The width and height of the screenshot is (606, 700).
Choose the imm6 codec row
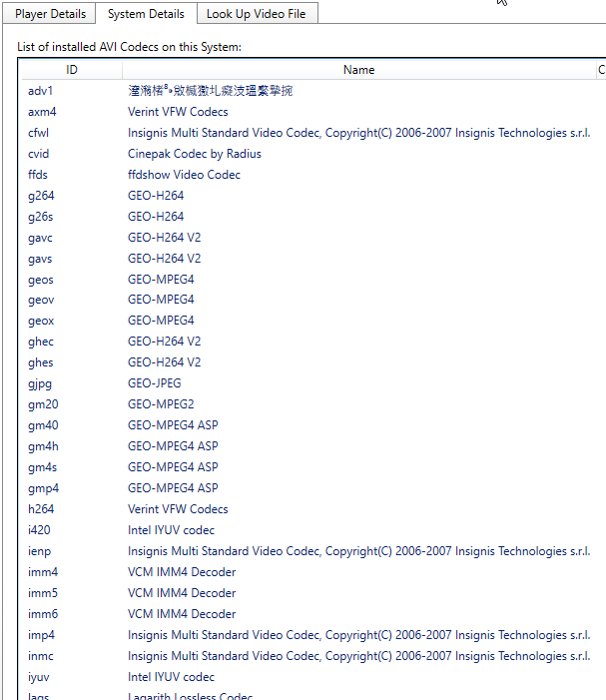pyautogui.click(x=313, y=614)
